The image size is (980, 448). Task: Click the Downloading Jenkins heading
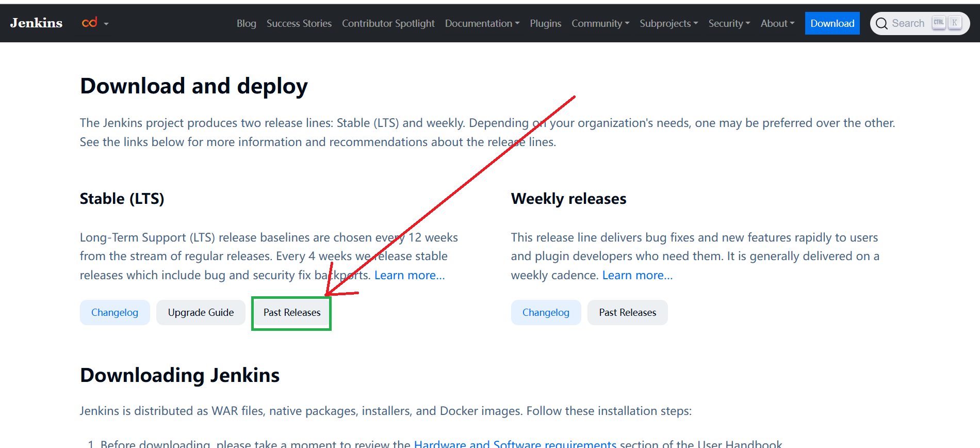(x=180, y=375)
